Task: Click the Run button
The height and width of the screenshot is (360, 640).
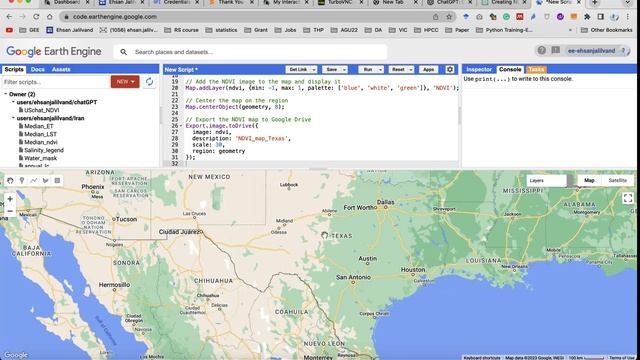Action: point(368,70)
